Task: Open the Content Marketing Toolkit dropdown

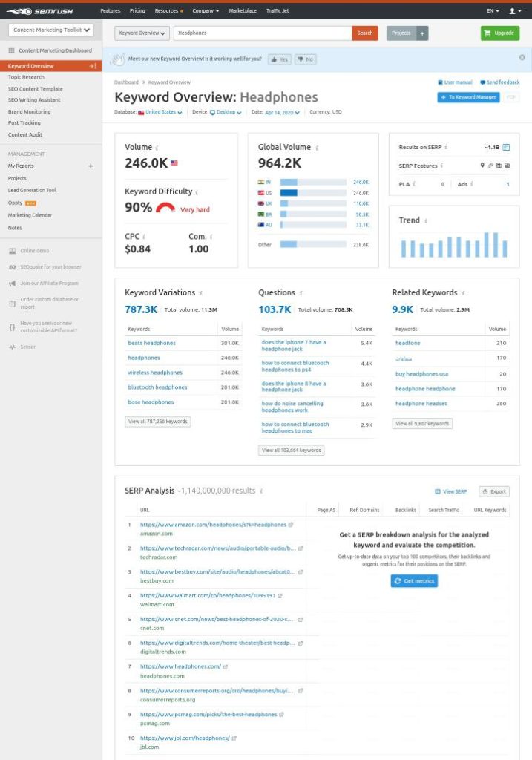Action: (51, 30)
